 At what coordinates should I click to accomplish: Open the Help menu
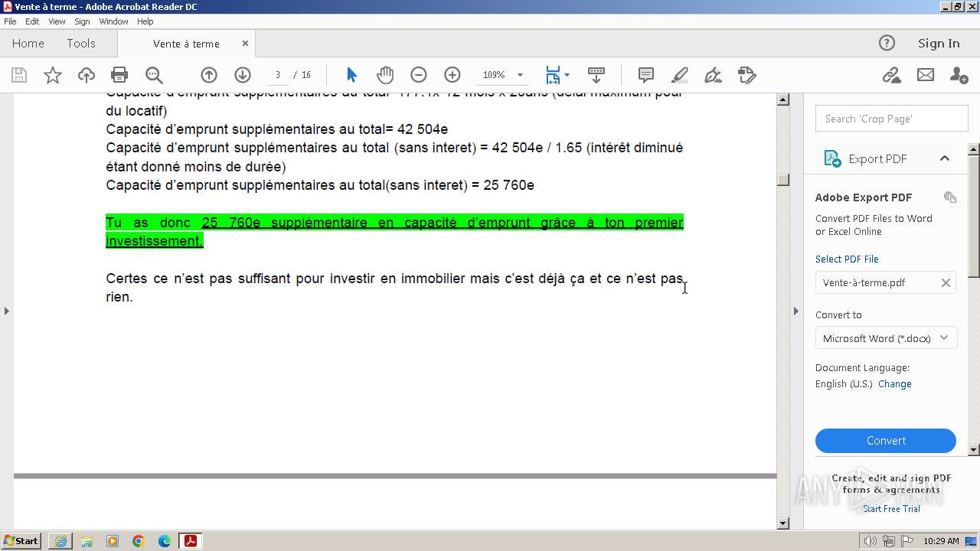(145, 21)
